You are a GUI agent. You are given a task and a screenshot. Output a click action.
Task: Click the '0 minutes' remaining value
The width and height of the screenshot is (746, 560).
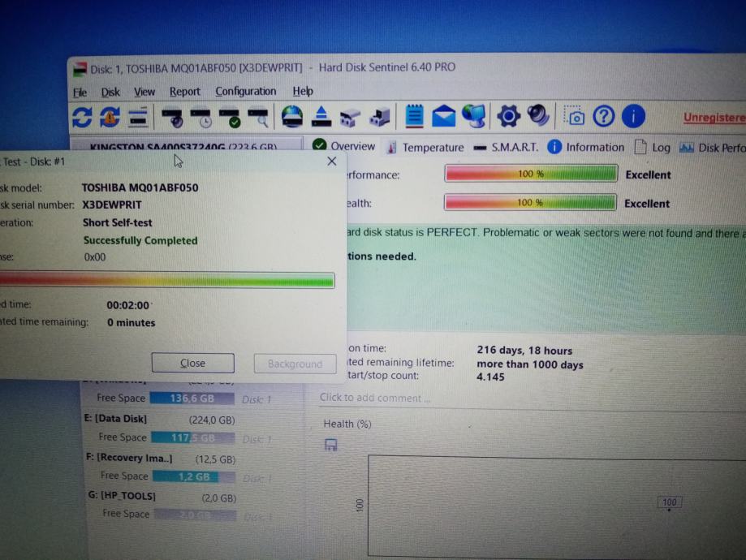pyautogui.click(x=132, y=322)
